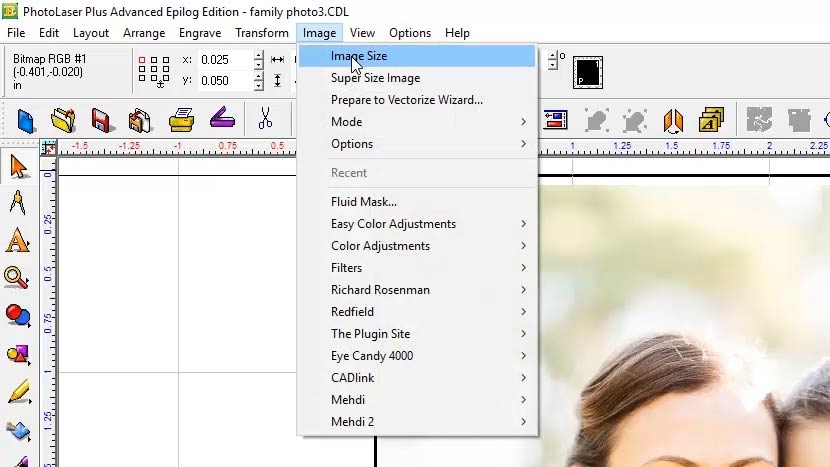Click the Cut scissors icon
The image size is (830, 467).
pos(265,120)
